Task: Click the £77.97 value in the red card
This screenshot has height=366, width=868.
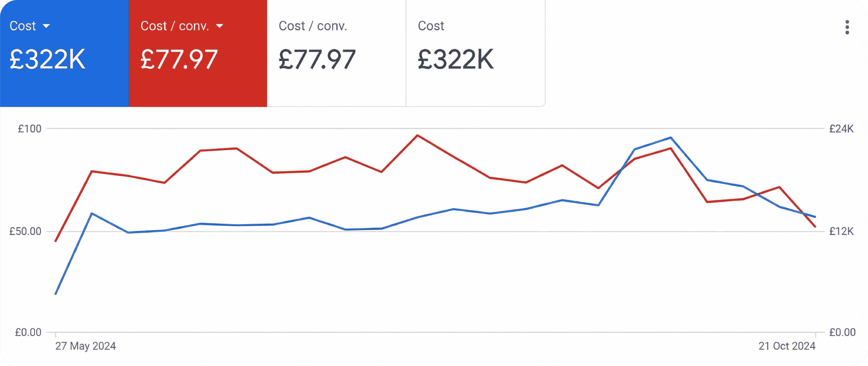Action: click(179, 59)
